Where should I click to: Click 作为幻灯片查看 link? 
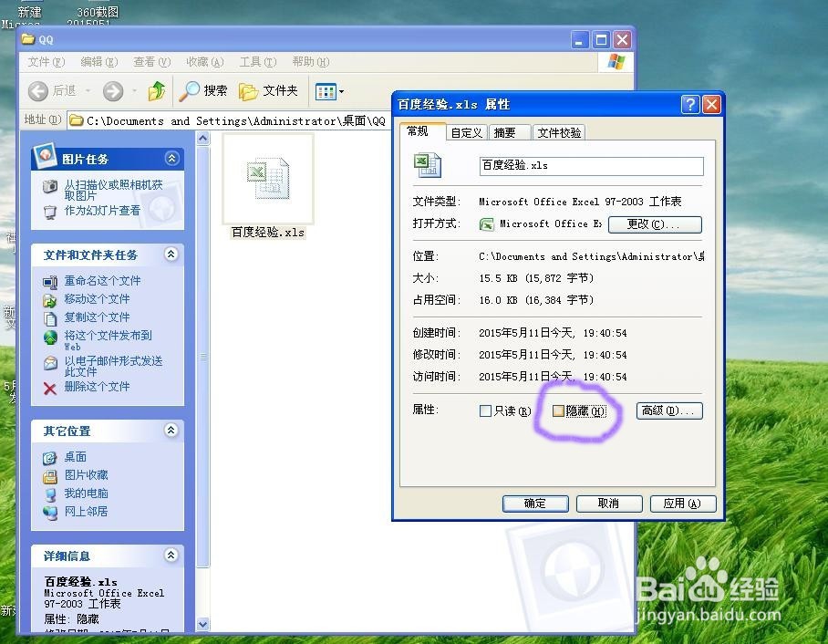pos(102,211)
